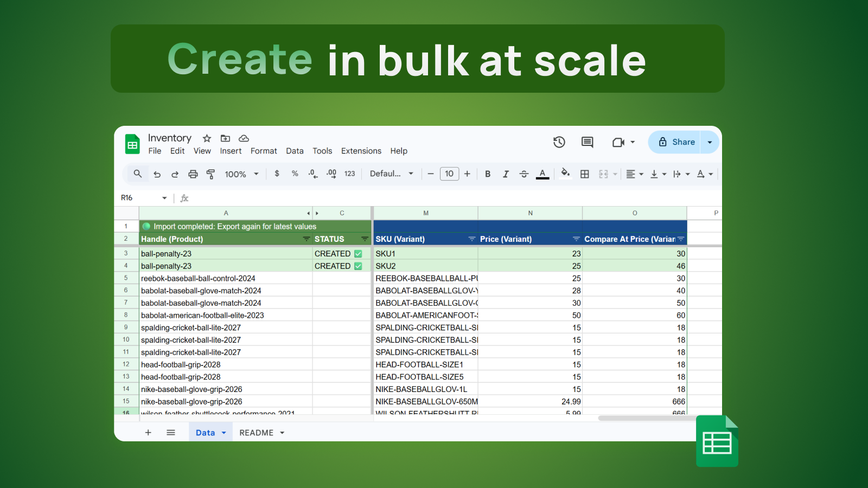This screenshot has height=488, width=868.
Task: Open the text color picker
Action: (542, 174)
